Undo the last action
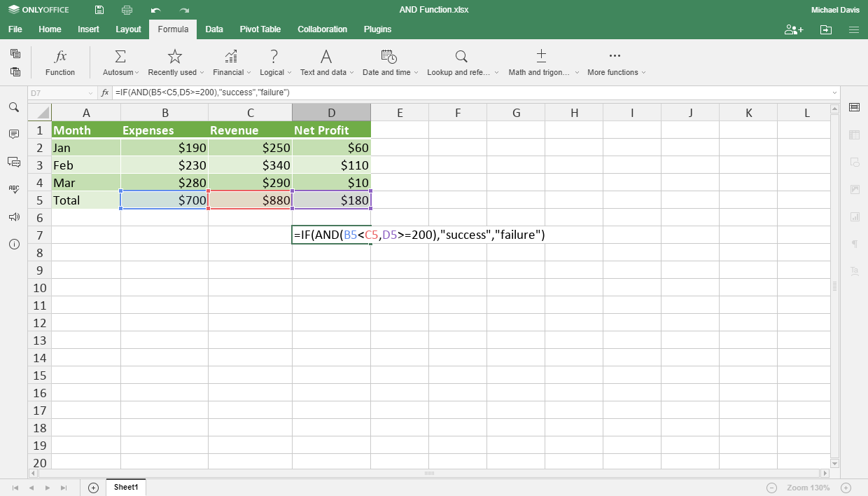Screen dimensions: 868x496 click(x=155, y=10)
